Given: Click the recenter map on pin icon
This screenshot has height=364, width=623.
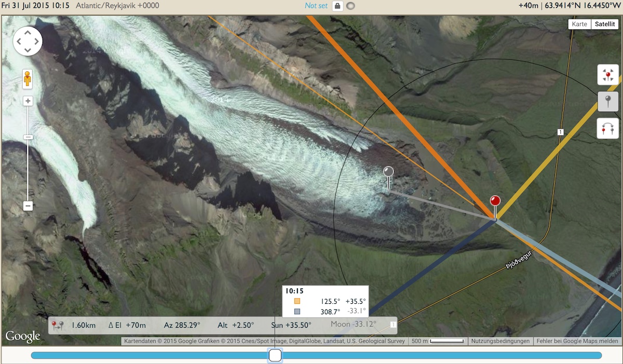Looking at the screenshot, I should pyautogui.click(x=607, y=76).
